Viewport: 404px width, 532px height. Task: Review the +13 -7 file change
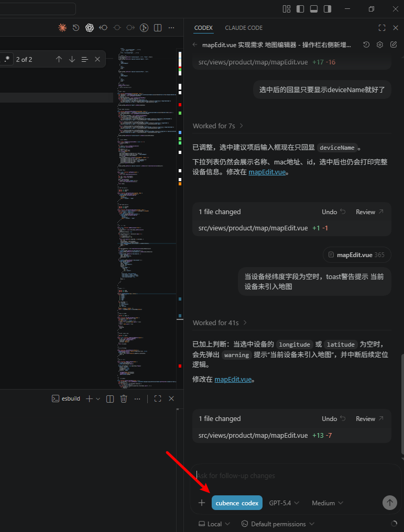[x=369, y=419]
